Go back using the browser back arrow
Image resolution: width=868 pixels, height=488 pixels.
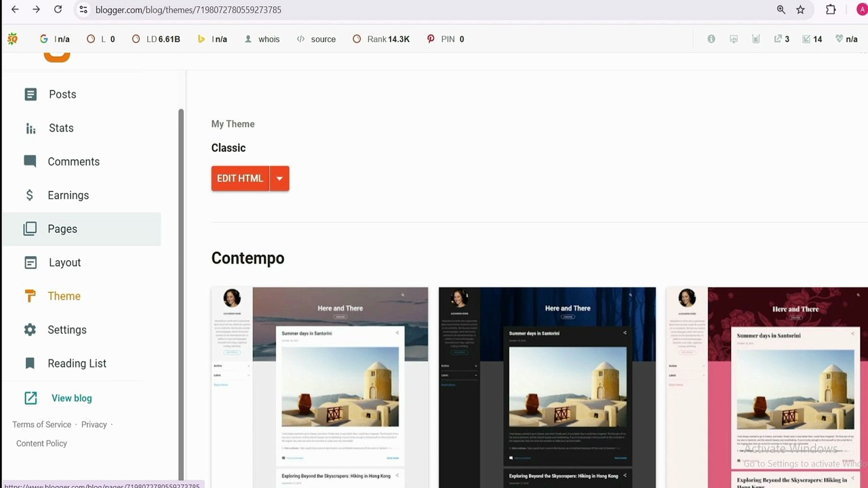(x=15, y=9)
